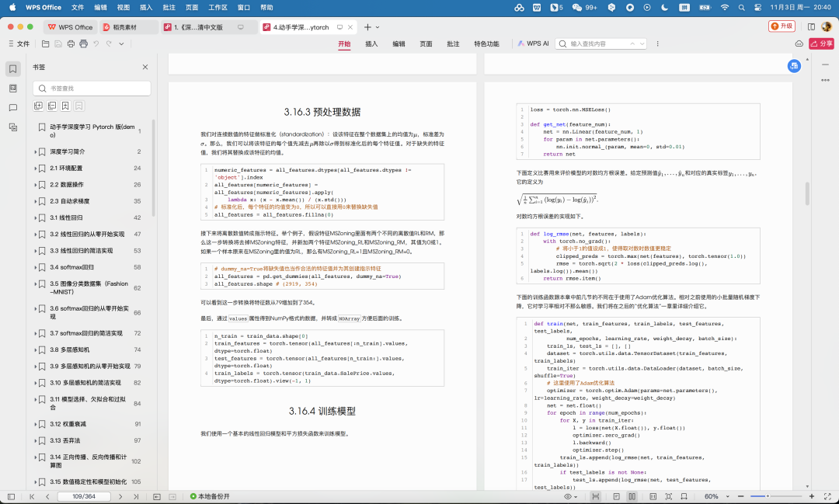839x504 pixels.
Task: Click the user avatar at top right
Action: pyautogui.click(x=827, y=26)
